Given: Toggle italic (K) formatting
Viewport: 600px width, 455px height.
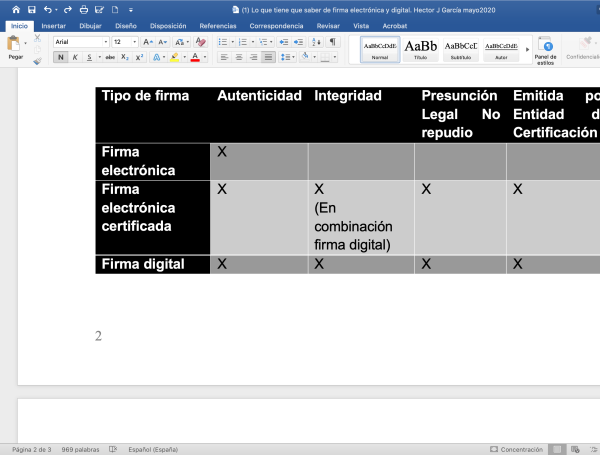Looking at the screenshot, I should tap(74, 58).
